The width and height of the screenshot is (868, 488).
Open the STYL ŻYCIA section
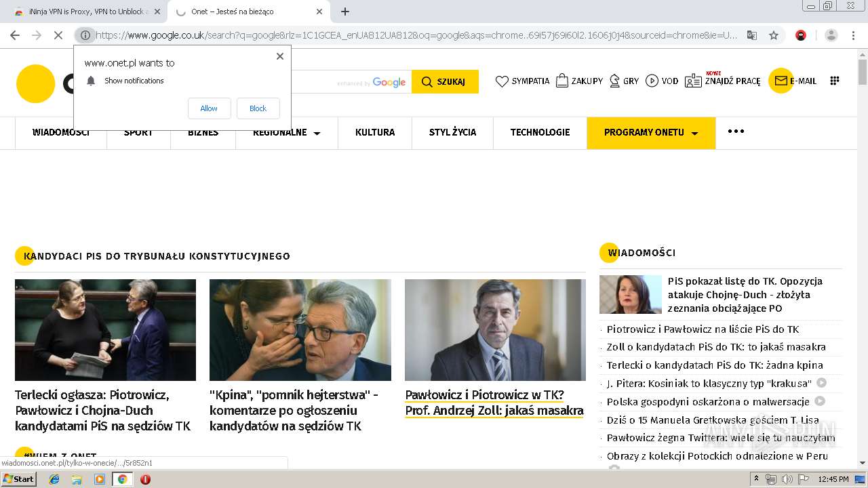[x=452, y=132]
